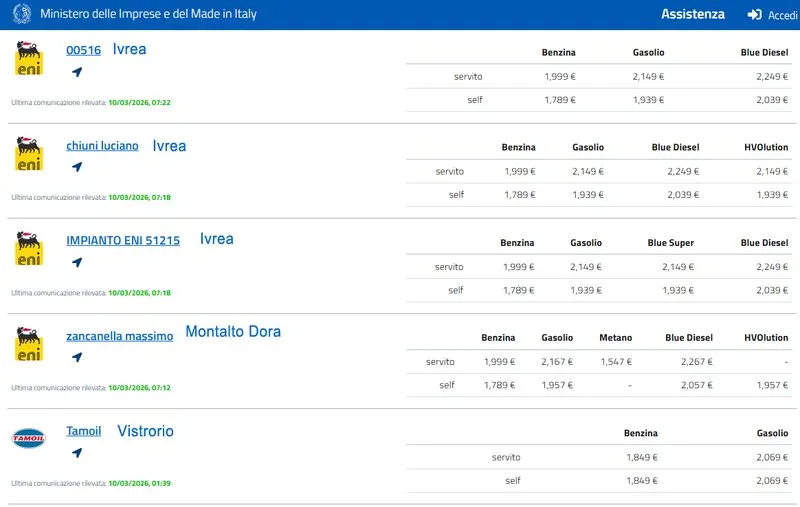Open the IMPIANTO ENI 51215 link
Screen dimensions: 800x507
123,241
